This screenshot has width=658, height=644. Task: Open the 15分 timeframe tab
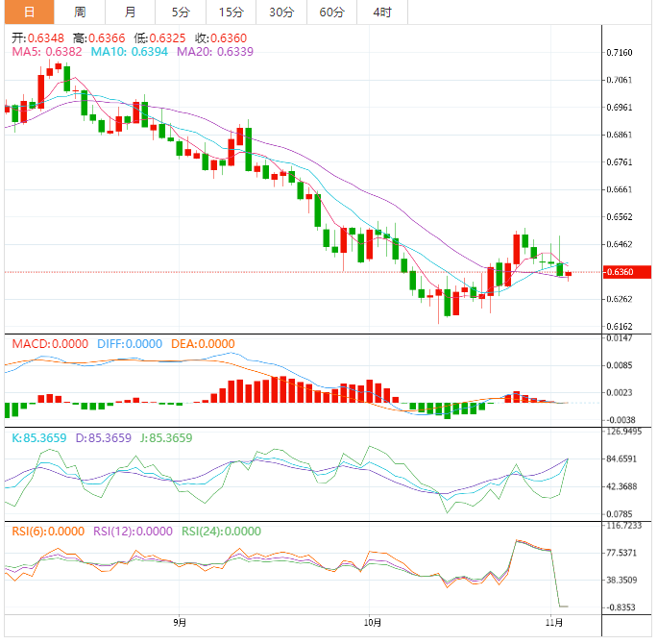pyautogui.click(x=232, y=12)
